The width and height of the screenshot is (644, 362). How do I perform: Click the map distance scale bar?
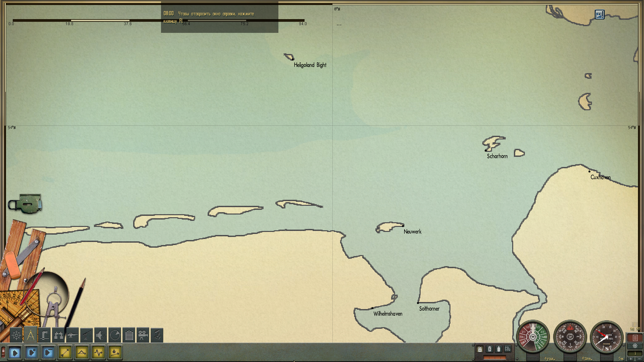[x=158, y=22]
